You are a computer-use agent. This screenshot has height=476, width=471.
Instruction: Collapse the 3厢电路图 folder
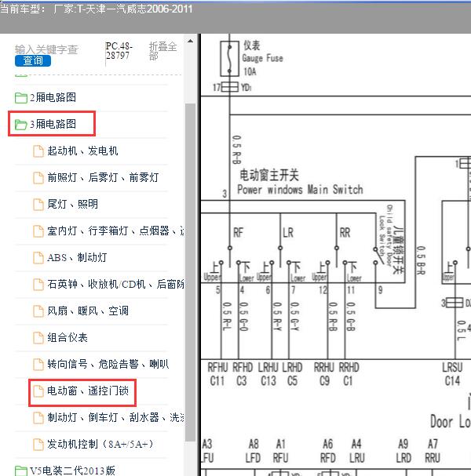(x=53, y=124)
